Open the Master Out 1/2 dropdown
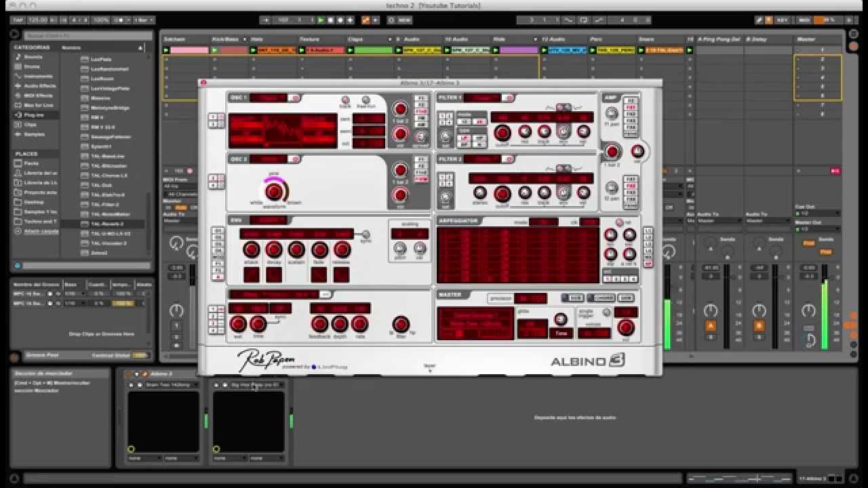 pos(817,229)
